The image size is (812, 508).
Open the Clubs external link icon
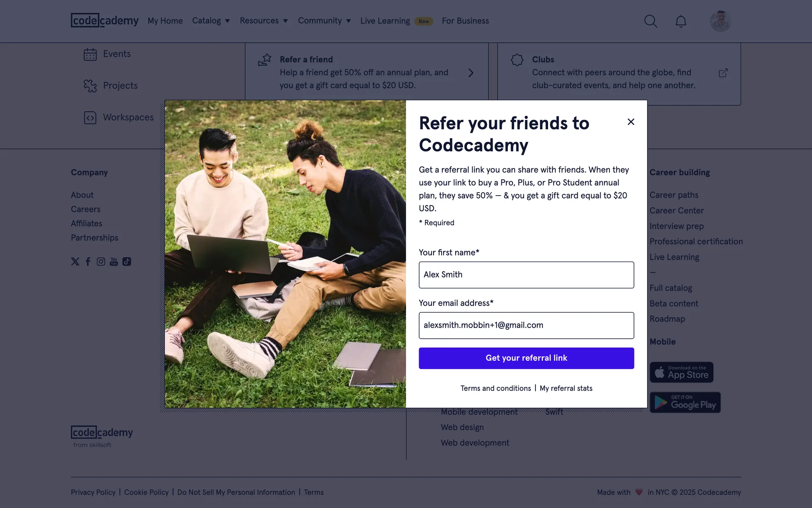[723, 73]
